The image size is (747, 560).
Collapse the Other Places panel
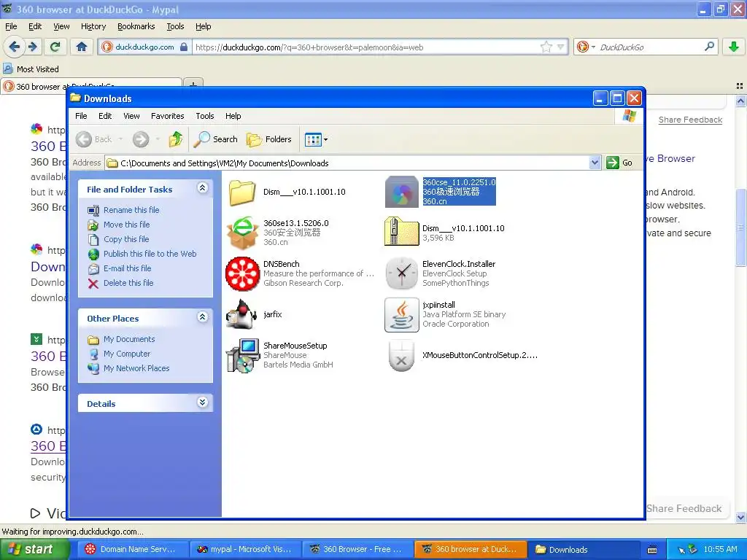pyautogui.click(x=203, y=316)
